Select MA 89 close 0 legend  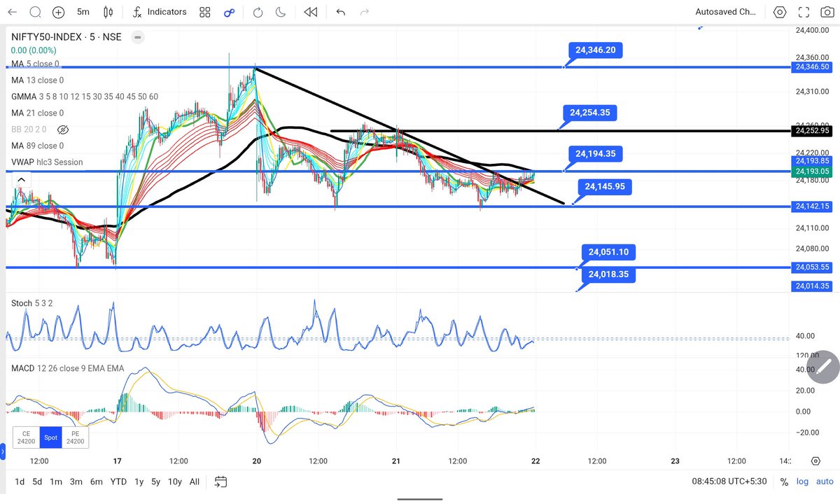[x=37, y=146]
